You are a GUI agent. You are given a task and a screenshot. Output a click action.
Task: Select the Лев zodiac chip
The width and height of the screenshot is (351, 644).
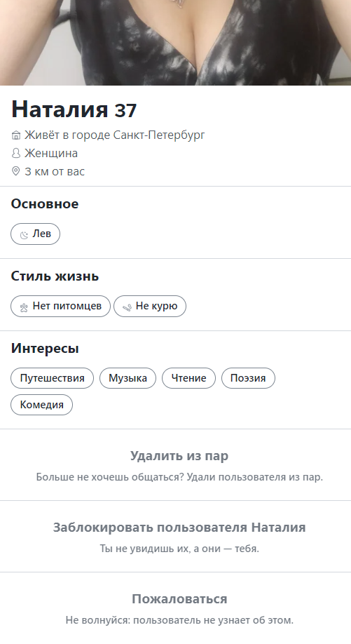tap(35, 234)
